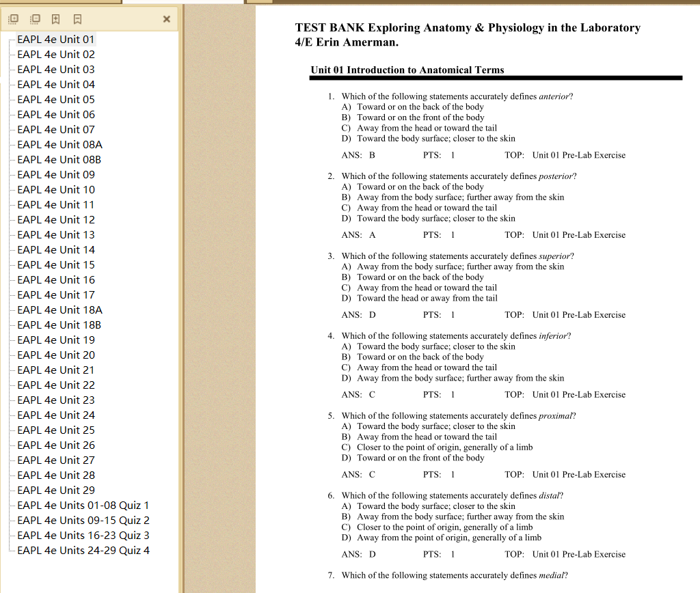Viewport: 700px width, 593px height.
Task: Select bookmark EAPL 4e Unit 10
Action: coord(56,190)
